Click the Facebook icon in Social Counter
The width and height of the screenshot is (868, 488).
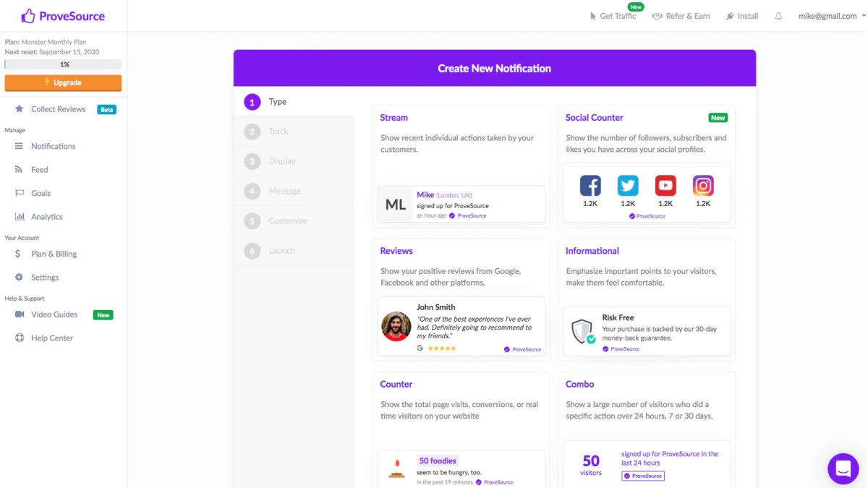(590, 184)
